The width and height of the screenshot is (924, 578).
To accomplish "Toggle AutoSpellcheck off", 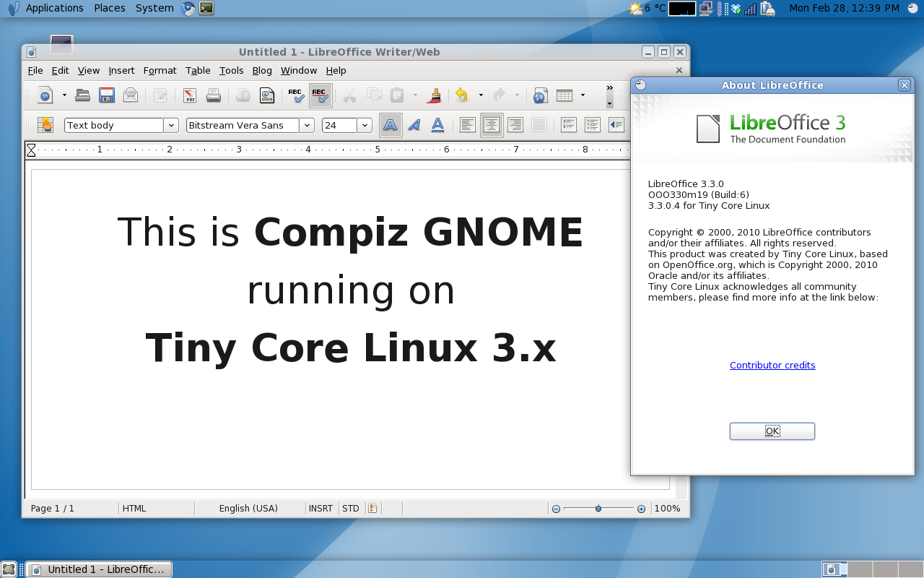I will click(321, 95).
